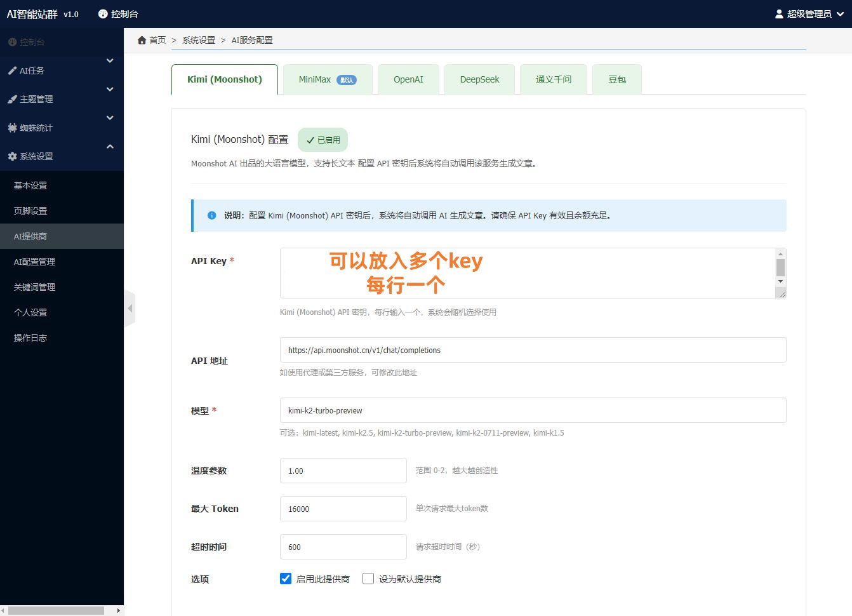Click the sidebar collapse arrow handle
The height and width of the screenshot is (616, 852).
[x=130, y=307]
